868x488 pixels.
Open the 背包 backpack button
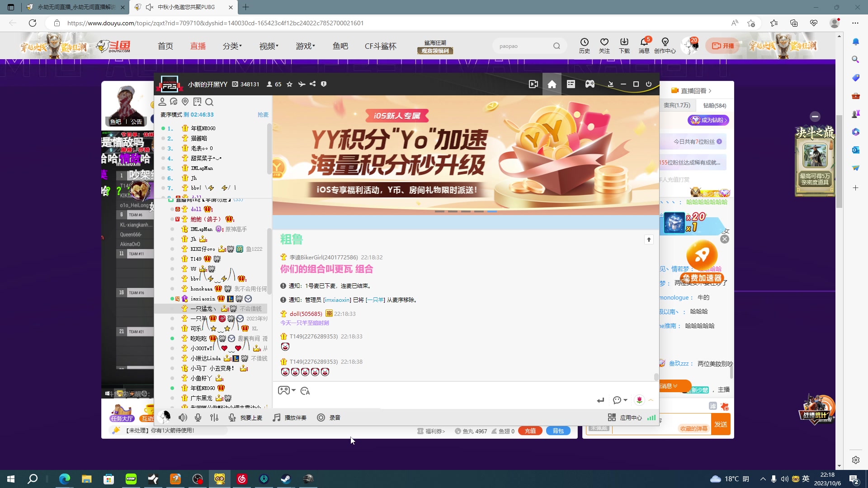[x=558, y=431]
